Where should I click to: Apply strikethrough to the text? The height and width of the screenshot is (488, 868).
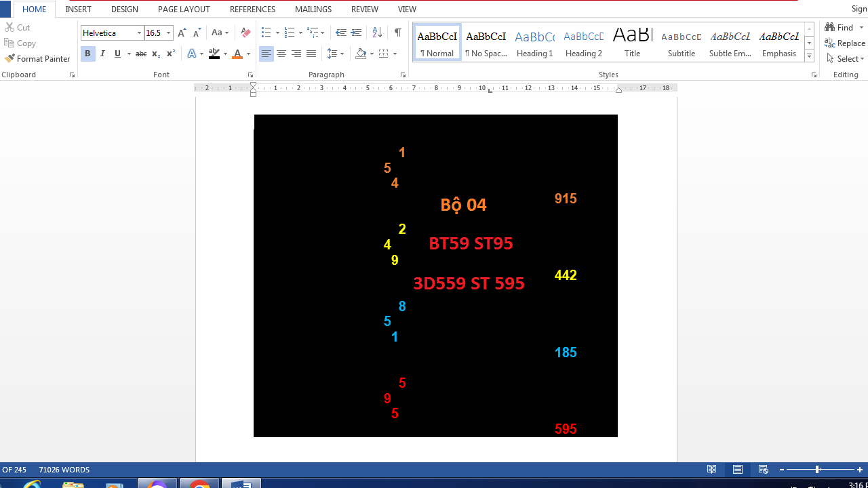coord(140,54)
